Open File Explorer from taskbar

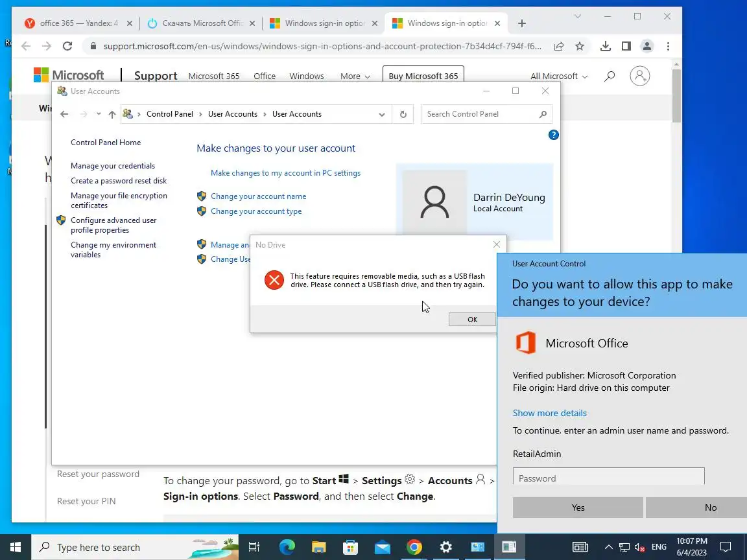click(318, 547)
